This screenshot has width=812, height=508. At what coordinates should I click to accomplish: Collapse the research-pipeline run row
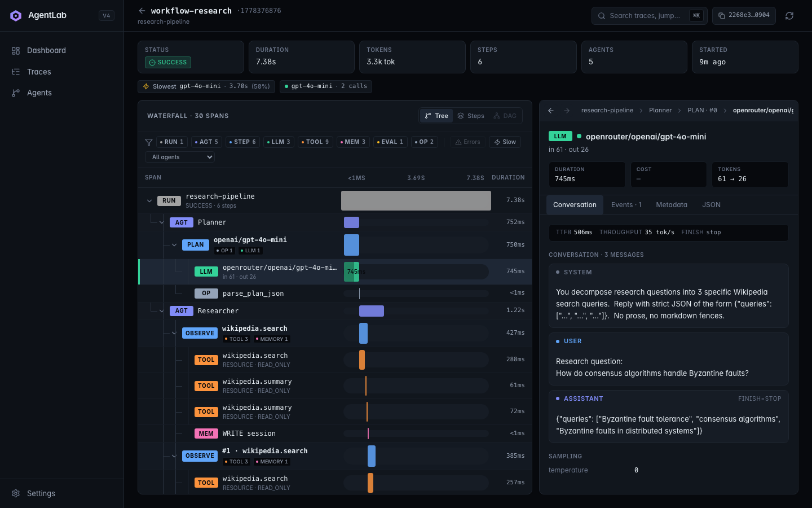tap(149, 201)
